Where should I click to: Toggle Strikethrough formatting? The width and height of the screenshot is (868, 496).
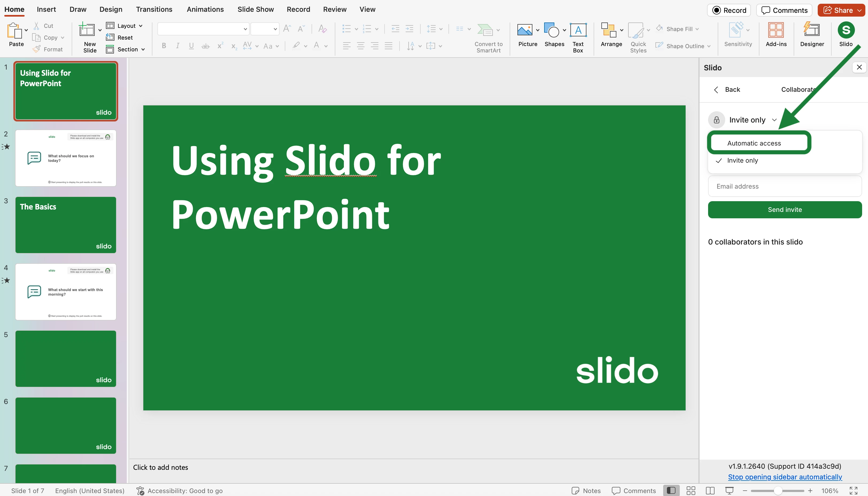(206, 46)
